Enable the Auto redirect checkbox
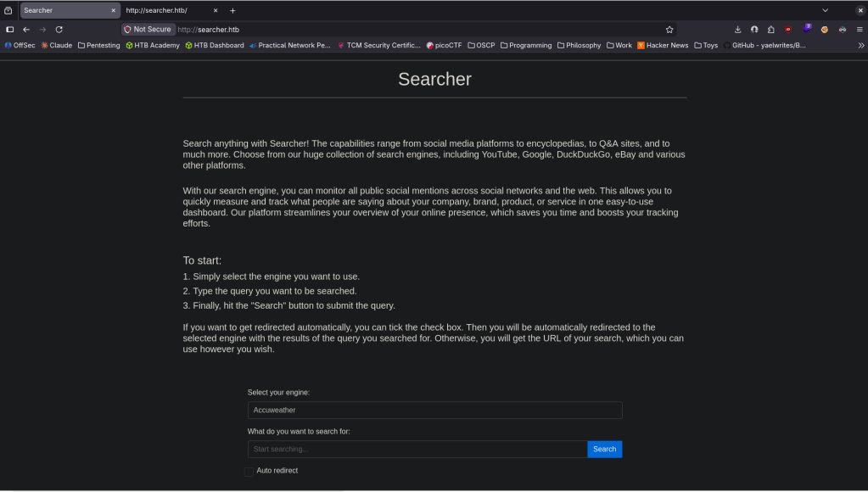 (249, 472)
